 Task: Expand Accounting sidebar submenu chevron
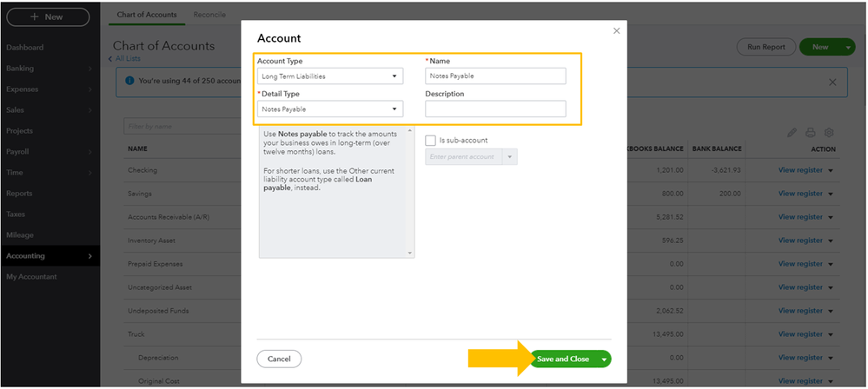90,256
